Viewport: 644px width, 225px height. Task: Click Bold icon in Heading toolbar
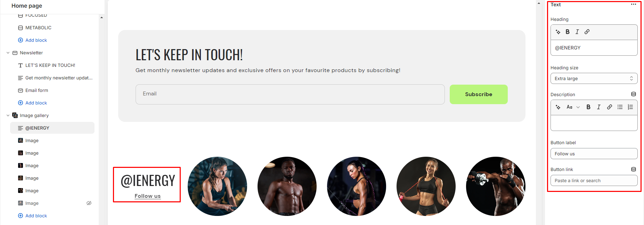(x=568, y=32)
